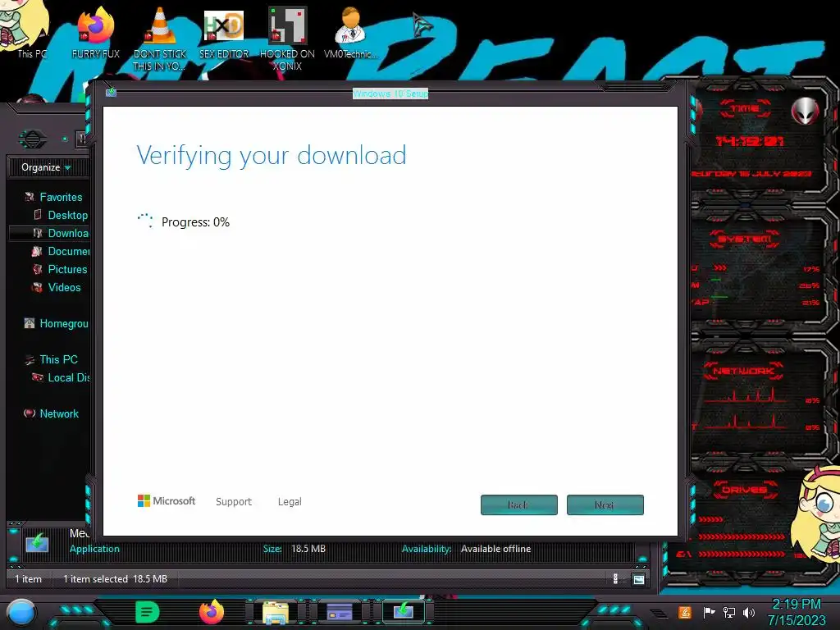Click the Start orb on the taskbar
The height and width of the screenshot is (630, 840).
click(x=21, y=612)
